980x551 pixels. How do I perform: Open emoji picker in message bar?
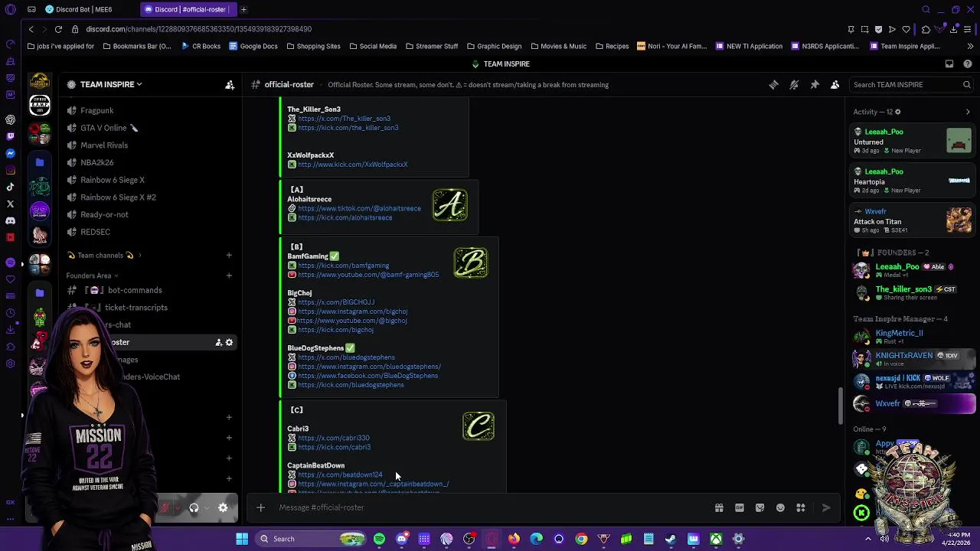(x=780, y=507)
